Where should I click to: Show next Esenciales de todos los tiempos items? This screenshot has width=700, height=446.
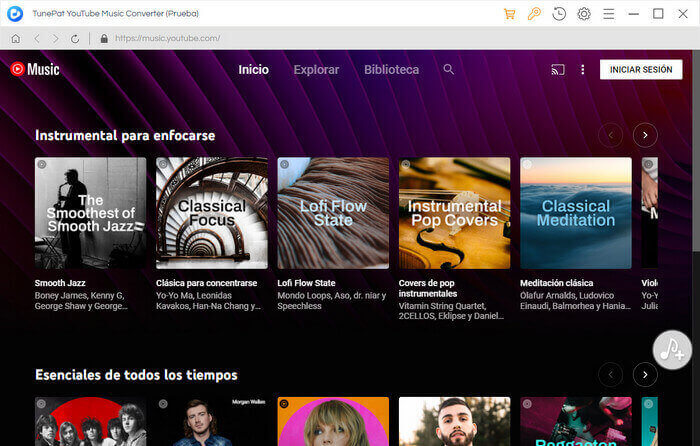[645, 374]
